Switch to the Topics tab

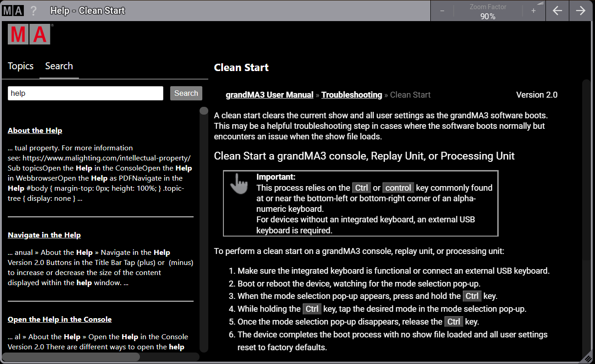pos(21,66)
